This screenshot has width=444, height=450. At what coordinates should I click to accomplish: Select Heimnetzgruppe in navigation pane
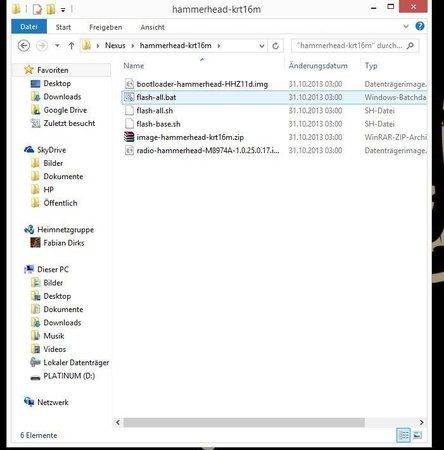(x=65, y=230)
